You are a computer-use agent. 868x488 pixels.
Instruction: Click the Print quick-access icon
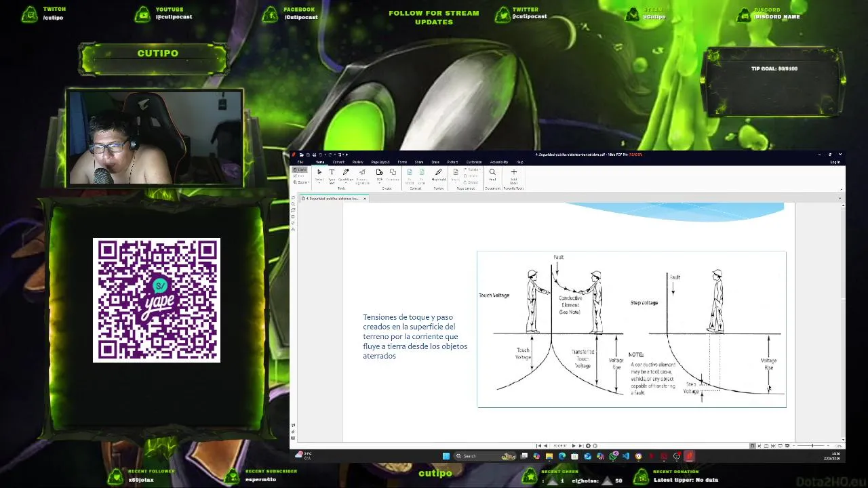(x=314, y=155)
